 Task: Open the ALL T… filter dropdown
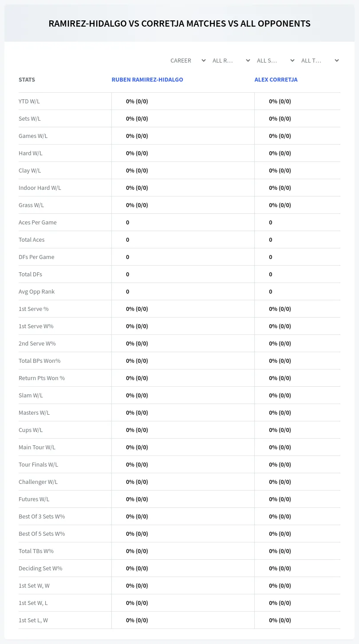coord(320,60)
